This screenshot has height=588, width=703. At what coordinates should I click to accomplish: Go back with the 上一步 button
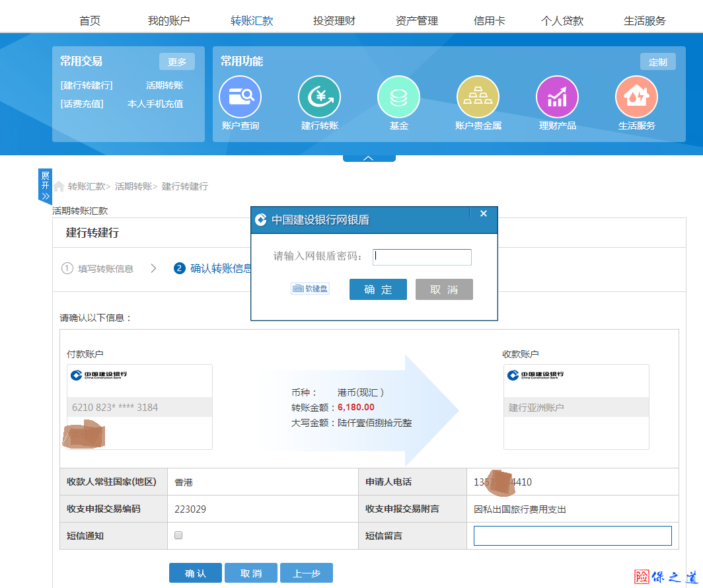click(x=307, y=573)
